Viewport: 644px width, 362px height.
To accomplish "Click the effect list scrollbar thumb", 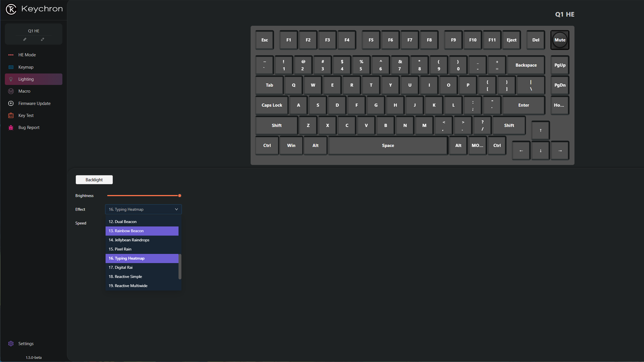I will [180, 266].
